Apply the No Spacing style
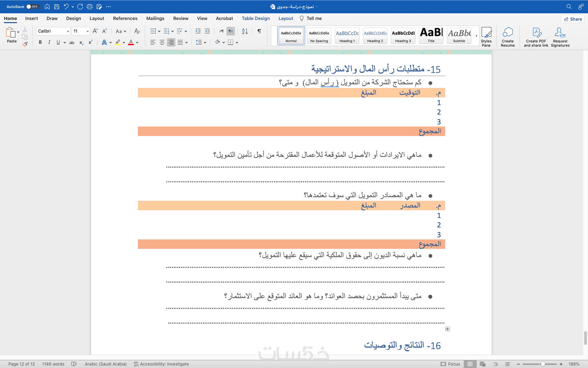The width and height of the screenshot is (588, 368). pyautogui.click(x=319, y=36)
